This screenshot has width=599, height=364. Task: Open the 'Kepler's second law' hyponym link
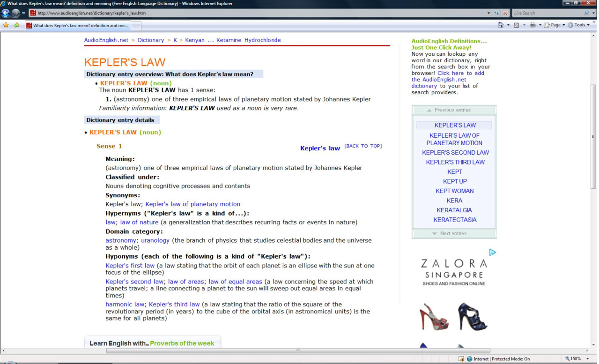click(x=134, y=282)
